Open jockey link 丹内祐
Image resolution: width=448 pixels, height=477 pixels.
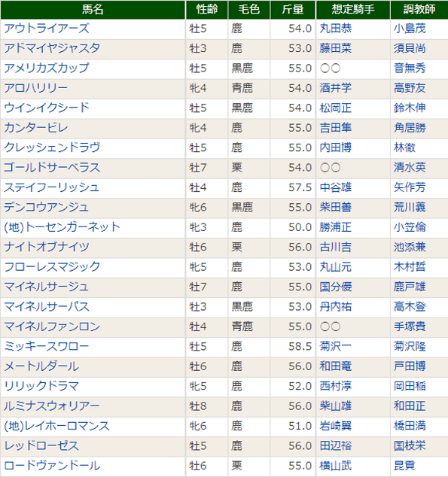336,307
